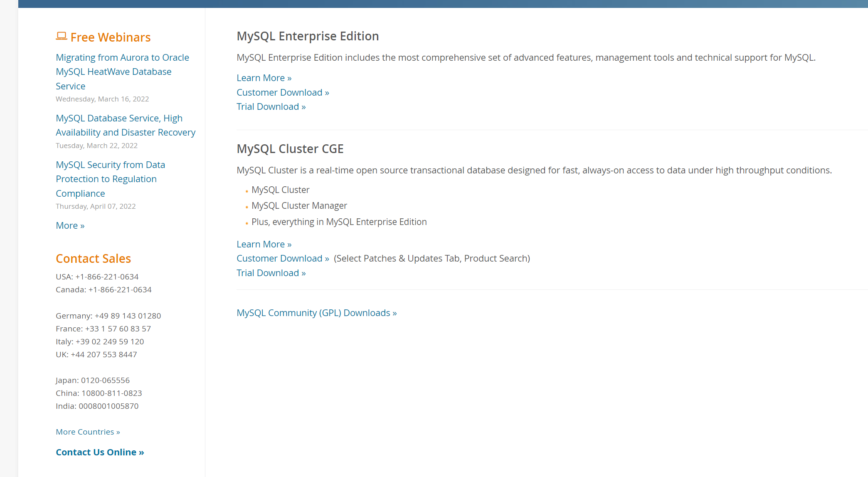
Task: Click the laptop icon beside Free Webinars
Action: point(61,36)
